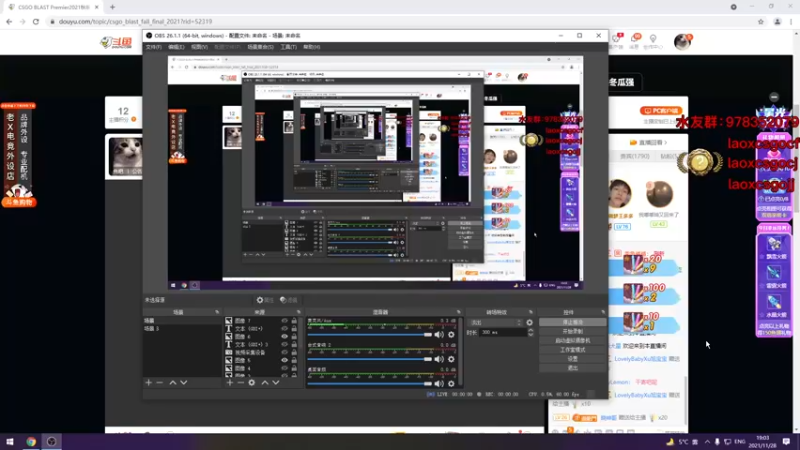Move the scene up with the arrow icon
The height and width of the screenshot is (450, 800).
pyautogui.click(x=172, y=383)
